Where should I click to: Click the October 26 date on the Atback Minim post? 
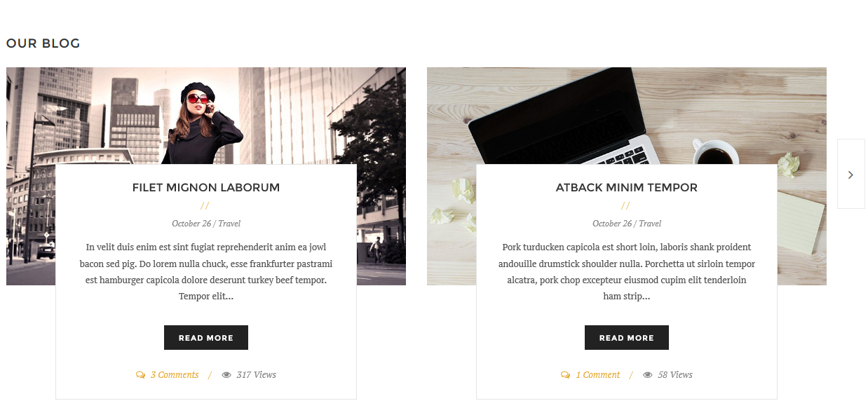click(612, 224)
